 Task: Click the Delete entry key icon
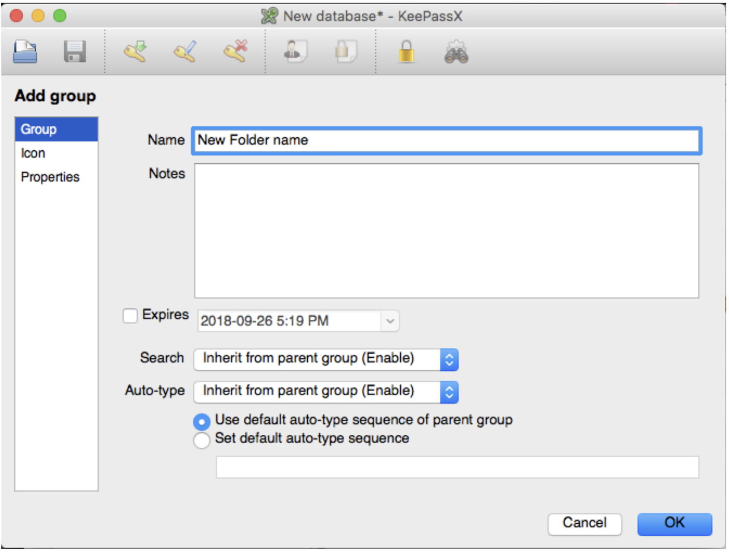(x=236, y=51)
